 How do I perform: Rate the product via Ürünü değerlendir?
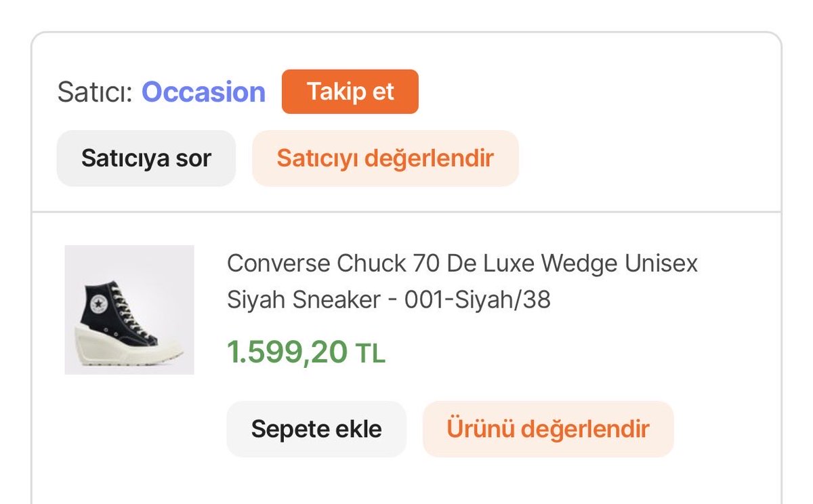548,429
